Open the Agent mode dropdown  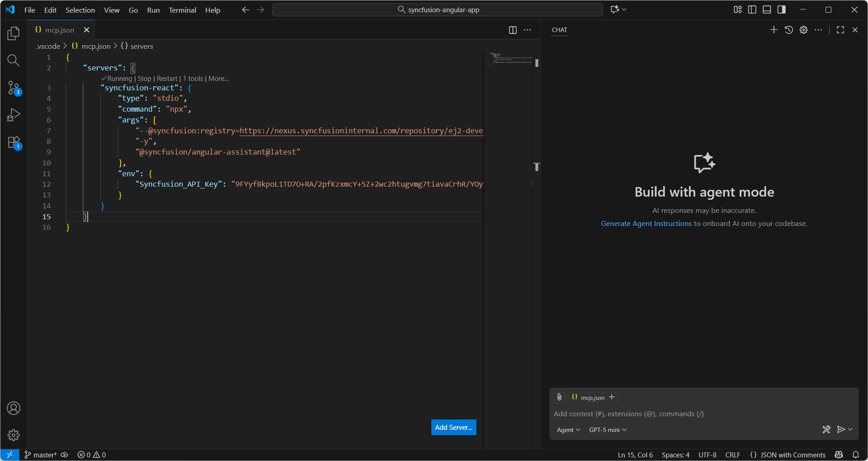568,429
